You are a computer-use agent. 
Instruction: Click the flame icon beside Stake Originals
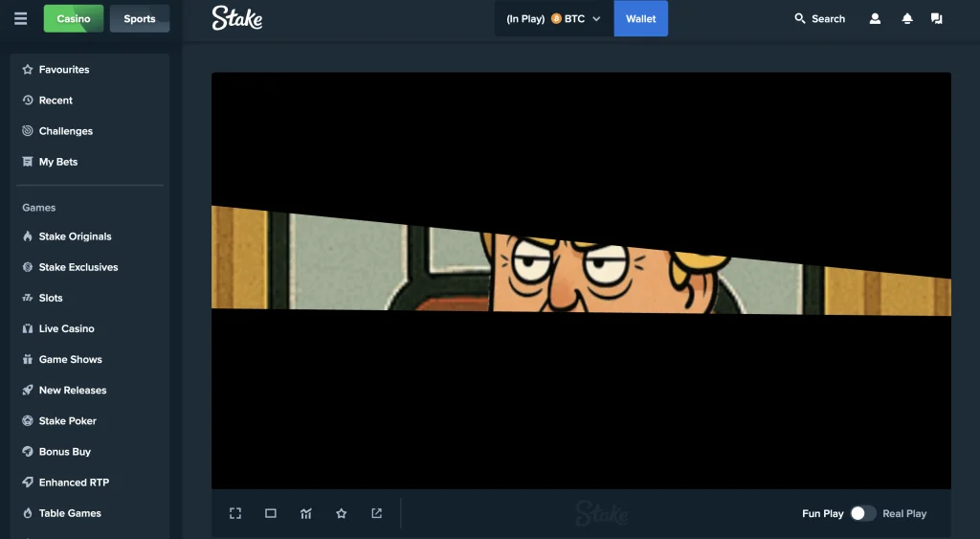28,236
